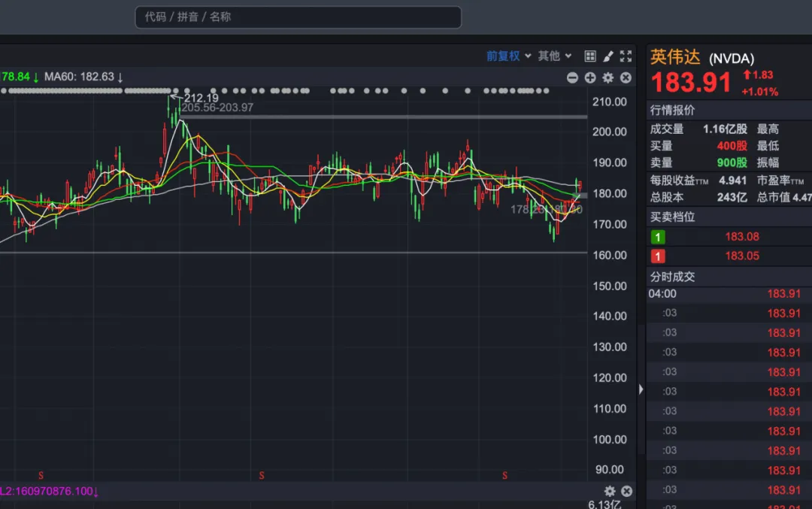Viewport: 812px width, 509px height.
Task: Click the 183.05 bid price
Action: click(x=742, y=256)
